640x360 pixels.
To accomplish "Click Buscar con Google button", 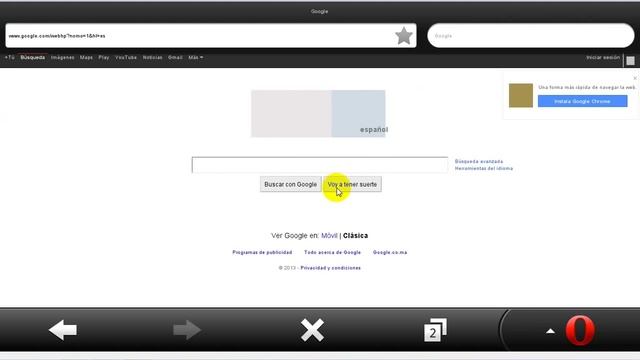I will pyautogui.click(x=291, y=184).
